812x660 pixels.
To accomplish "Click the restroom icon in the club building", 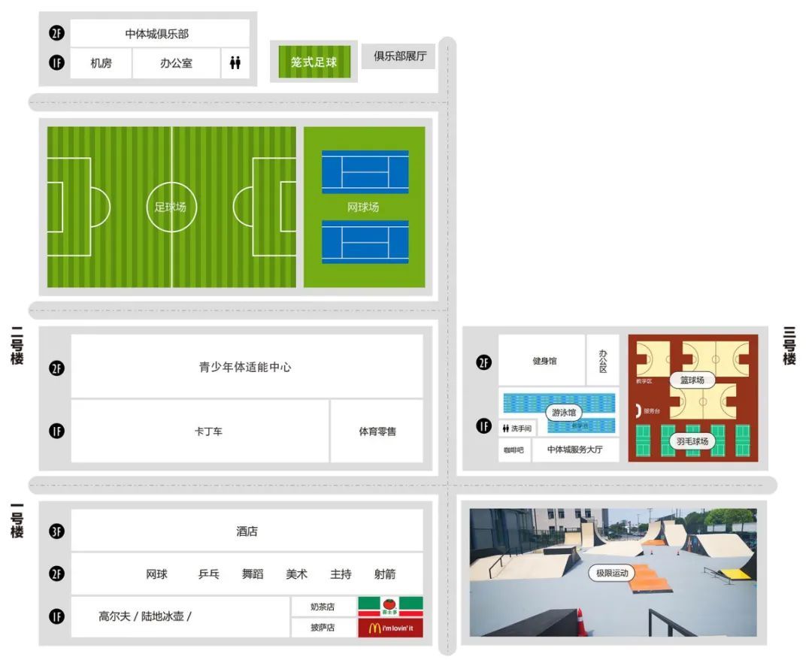I will [235, 64].
